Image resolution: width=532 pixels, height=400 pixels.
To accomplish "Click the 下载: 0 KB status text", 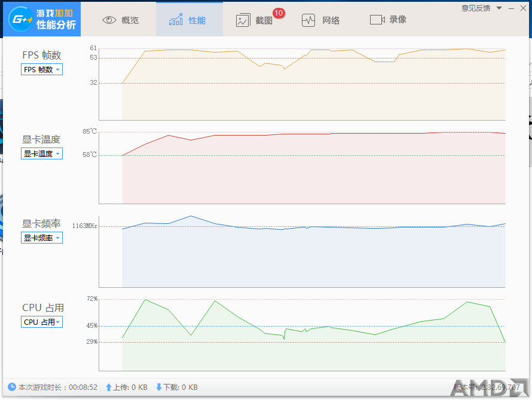I will coord(180,387).
